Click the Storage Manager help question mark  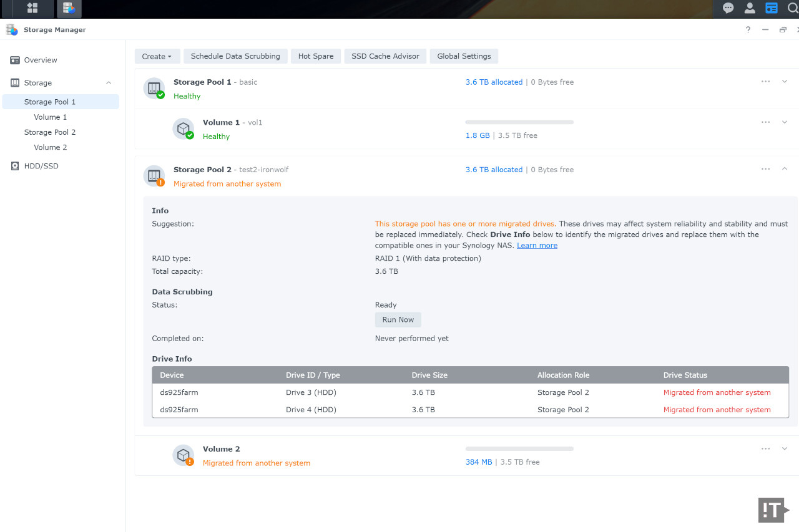coord(748,30)
